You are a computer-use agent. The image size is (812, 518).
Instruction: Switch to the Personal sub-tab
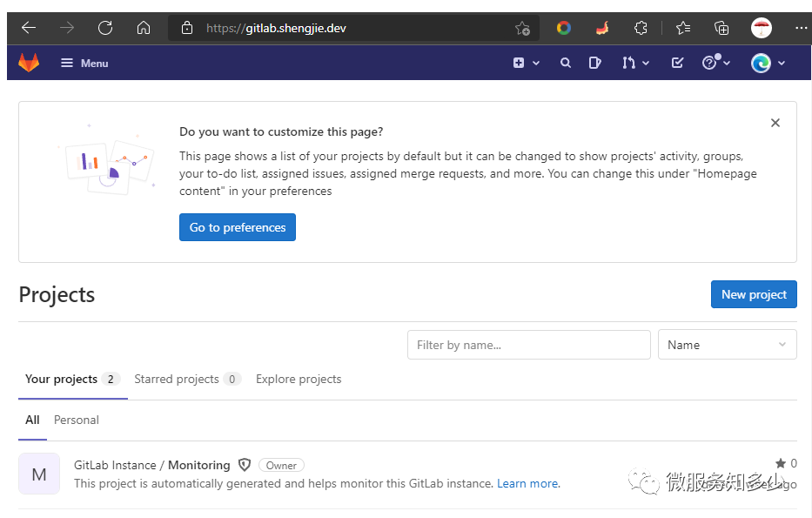tap(76, 420)
